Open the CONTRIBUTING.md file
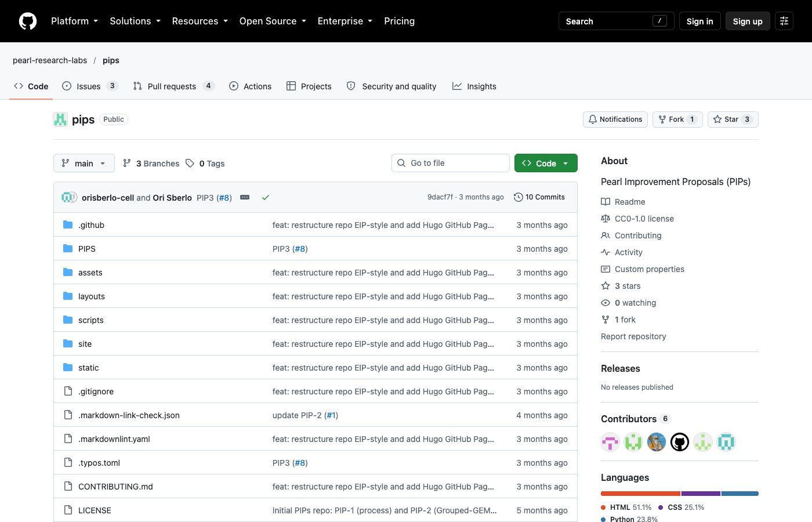812x522 pixels. [115, 487]
